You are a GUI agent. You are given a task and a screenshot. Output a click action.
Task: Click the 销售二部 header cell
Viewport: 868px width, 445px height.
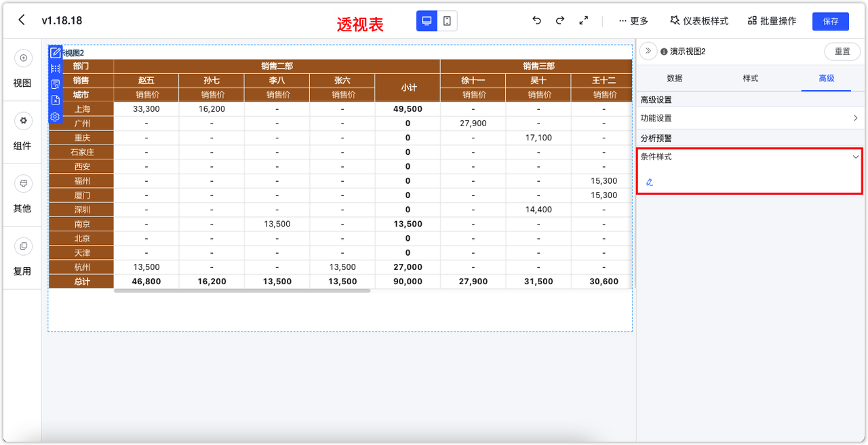pos(277,66)
